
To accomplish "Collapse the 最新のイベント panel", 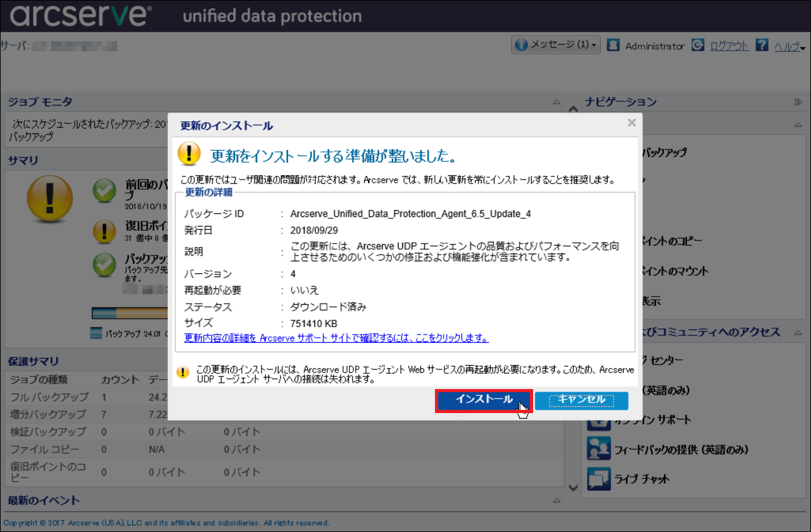I will point(556,501).
